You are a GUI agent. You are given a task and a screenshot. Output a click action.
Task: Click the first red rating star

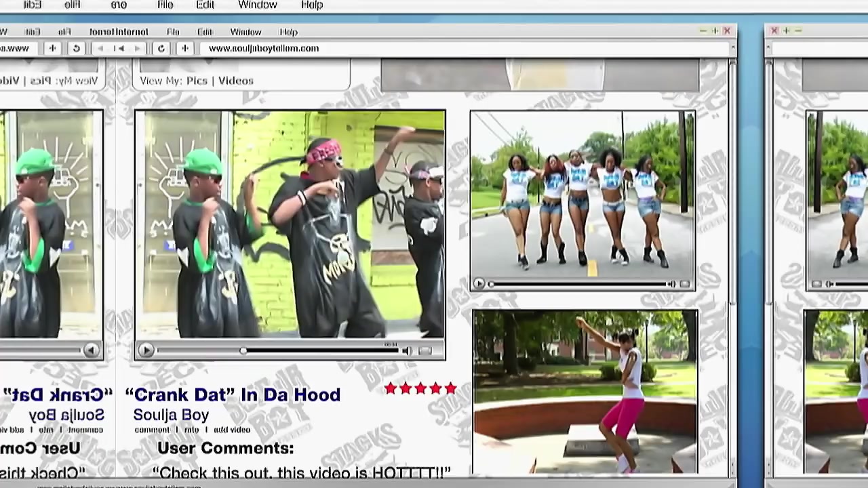(x=390, y=388)
